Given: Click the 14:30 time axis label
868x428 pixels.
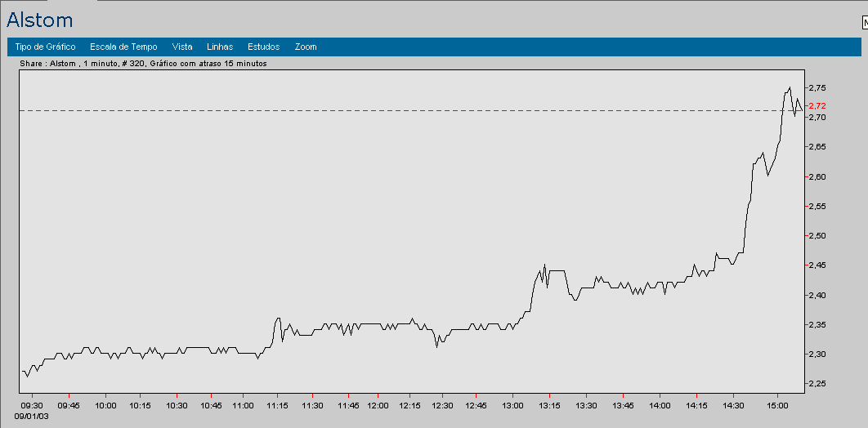Looking at the screenshot, I should 733,405.
